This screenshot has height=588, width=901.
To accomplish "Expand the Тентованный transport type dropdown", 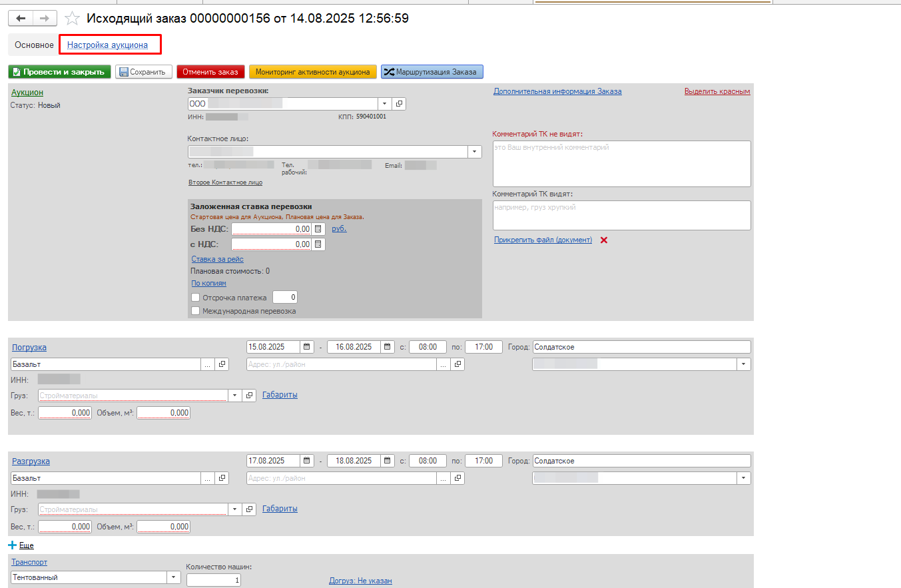I will pyautogui.click(x=174, y=577).
